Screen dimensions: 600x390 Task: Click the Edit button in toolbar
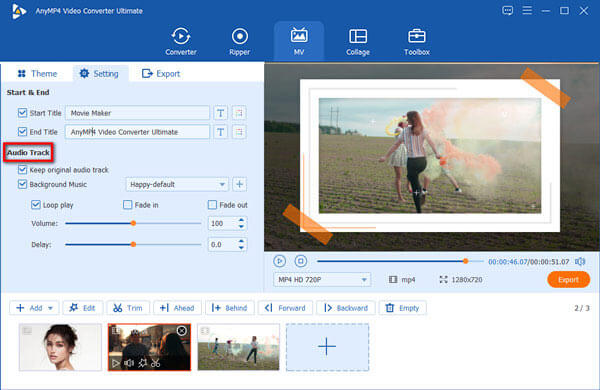click(83, 308)
